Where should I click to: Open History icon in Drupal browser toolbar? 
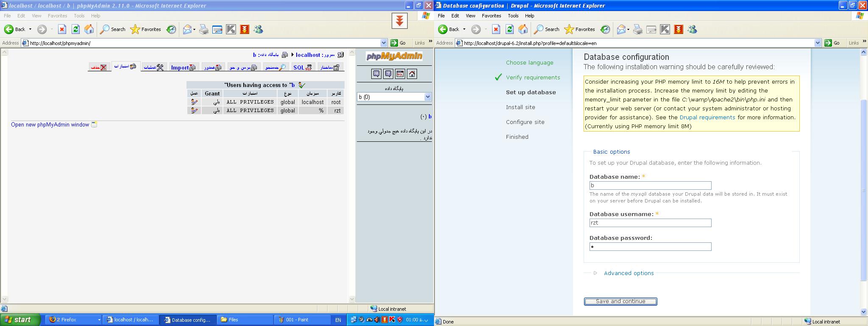pos(605,29)
